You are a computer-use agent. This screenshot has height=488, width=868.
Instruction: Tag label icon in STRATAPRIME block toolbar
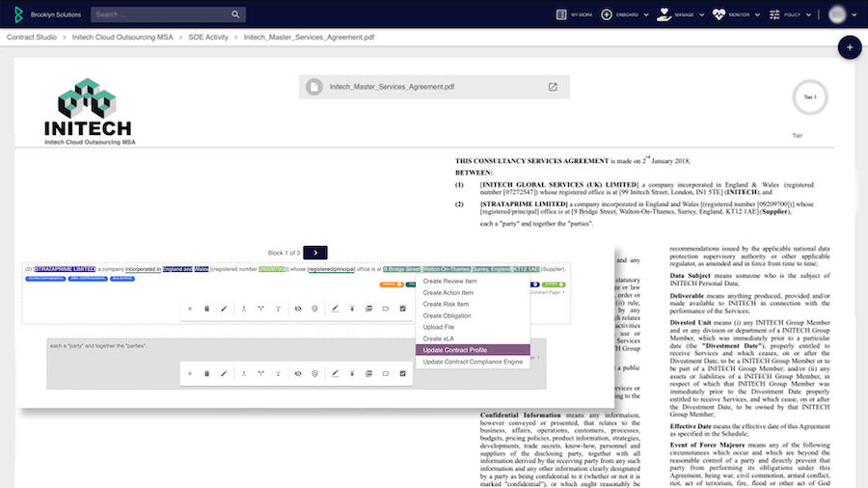(x=386, y=309)
